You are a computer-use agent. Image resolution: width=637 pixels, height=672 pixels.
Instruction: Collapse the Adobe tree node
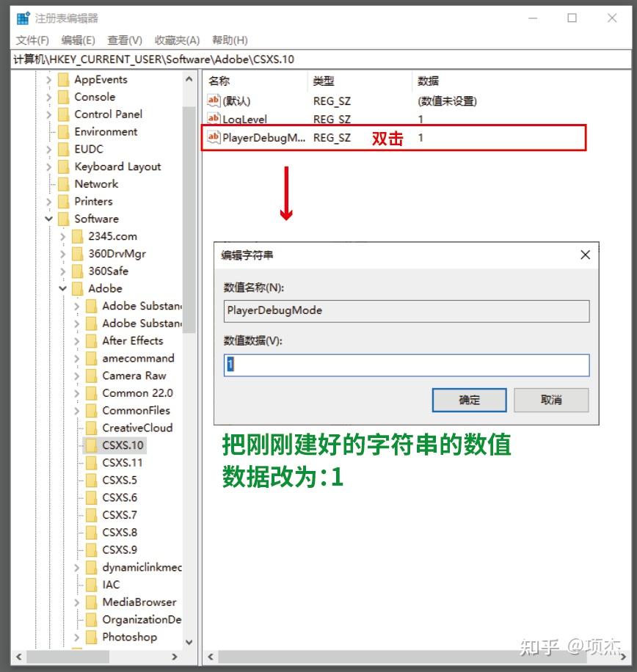click(x=62, y=288)
